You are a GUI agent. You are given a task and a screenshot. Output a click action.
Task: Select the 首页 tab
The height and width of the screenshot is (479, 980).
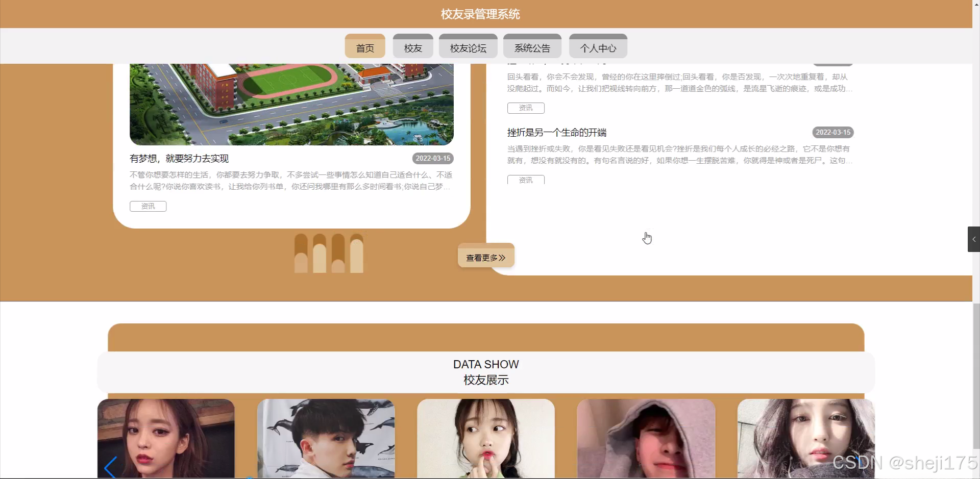point(364,47)
